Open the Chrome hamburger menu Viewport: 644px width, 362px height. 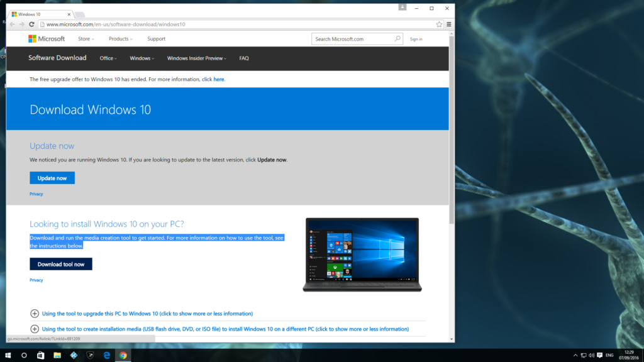click(449, 25)
